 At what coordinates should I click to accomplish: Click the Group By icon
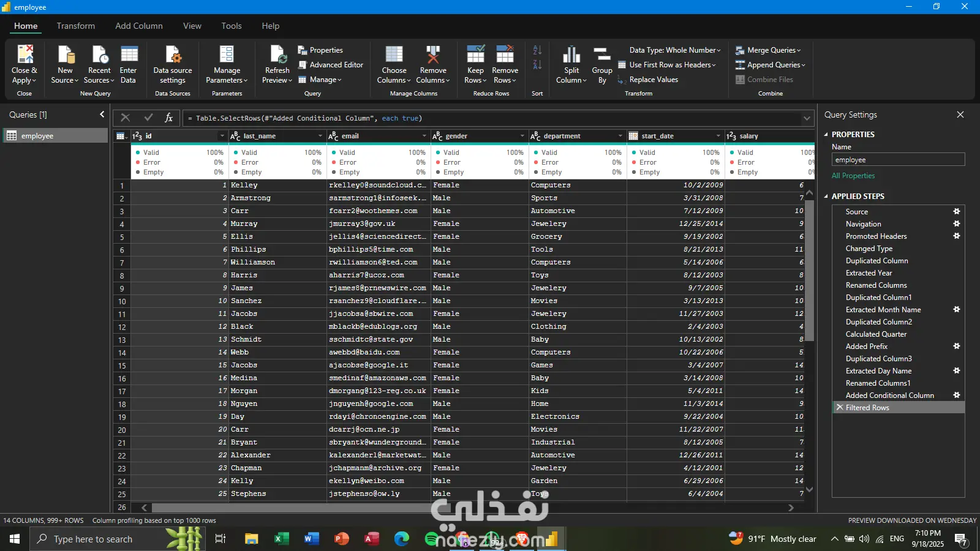pyautogui.click(x=602, y=54)
